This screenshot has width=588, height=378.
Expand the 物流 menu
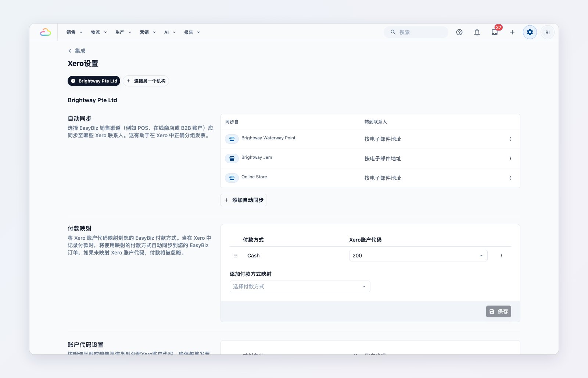99,32
